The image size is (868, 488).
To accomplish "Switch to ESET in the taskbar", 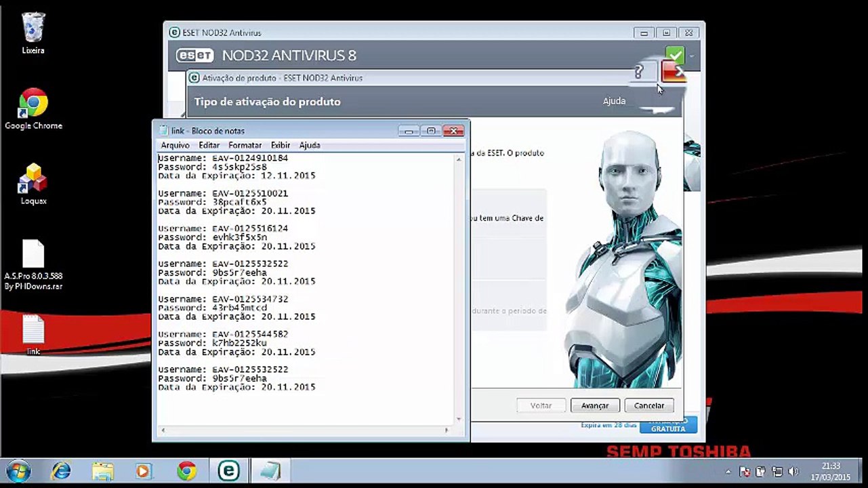I will pos(228,471).
